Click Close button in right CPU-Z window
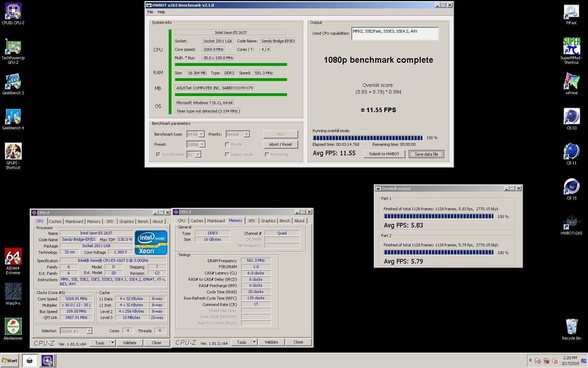The height and width of the screenshot is (368, 588). [x=299, y=342]
